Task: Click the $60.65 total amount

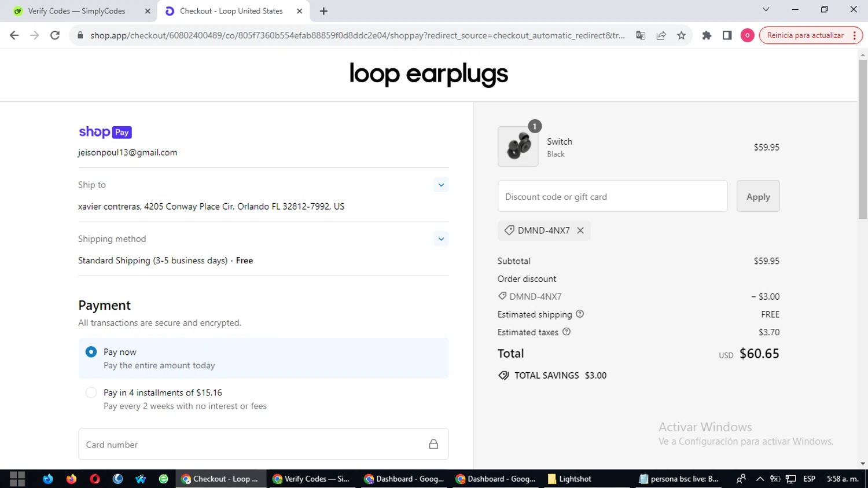Action: tap(759, 353)
